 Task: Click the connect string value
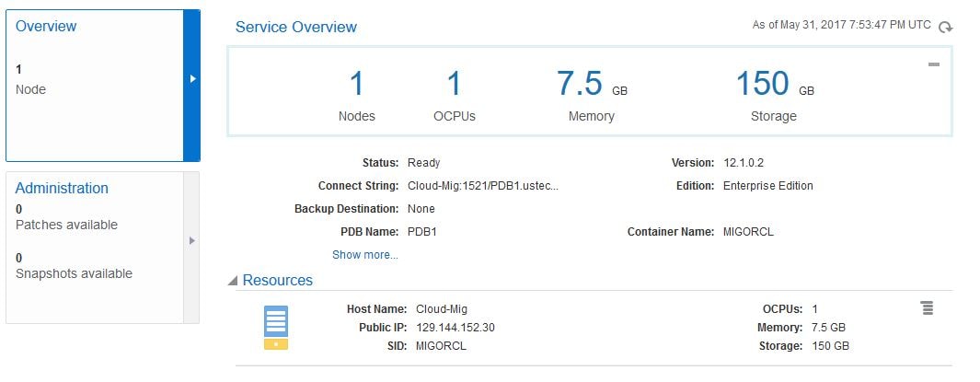(x=483, y=186)
